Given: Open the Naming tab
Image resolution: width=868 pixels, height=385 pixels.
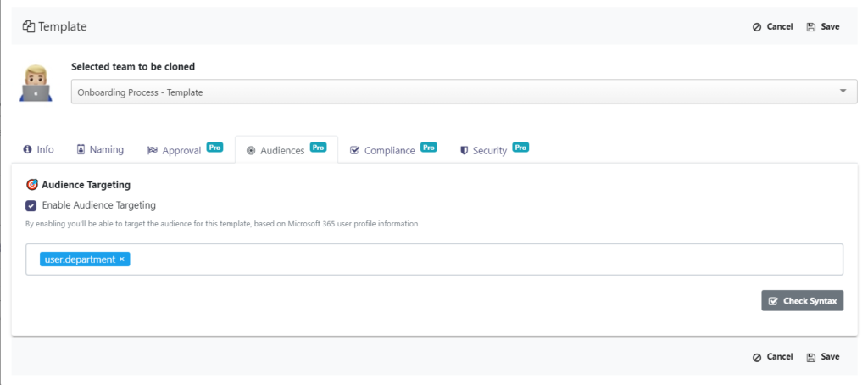Looking at the screenshot, I should coord(100,149).
